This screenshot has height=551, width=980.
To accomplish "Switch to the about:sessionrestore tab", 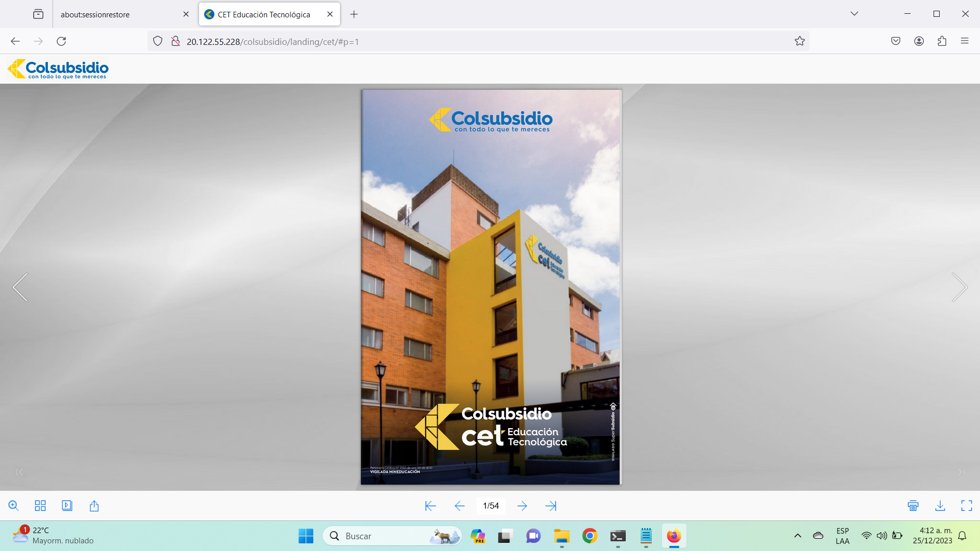I will click(95, 14).
